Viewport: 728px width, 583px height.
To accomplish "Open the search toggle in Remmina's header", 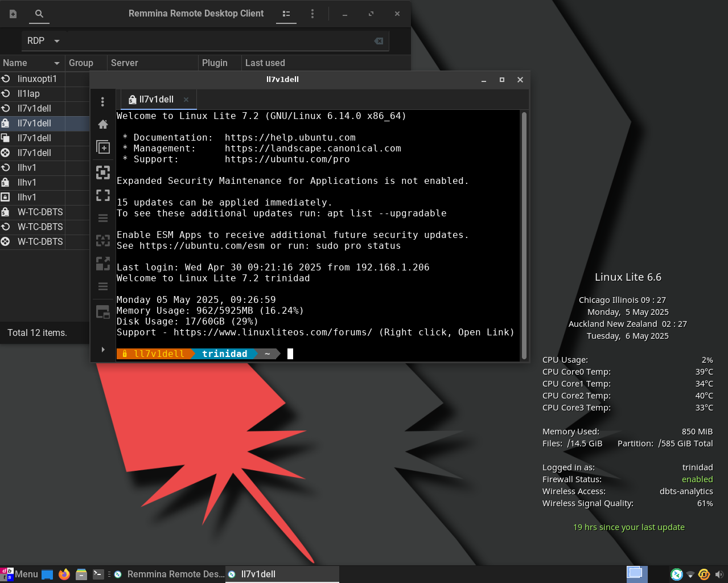I will click(x=39, y=14).
